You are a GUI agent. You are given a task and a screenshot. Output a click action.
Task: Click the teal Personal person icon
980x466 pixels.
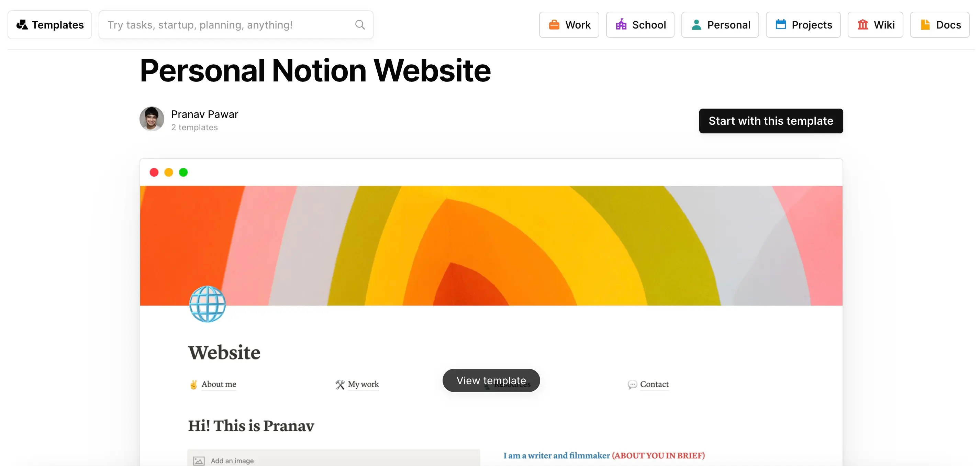click(x=696, y=24)
